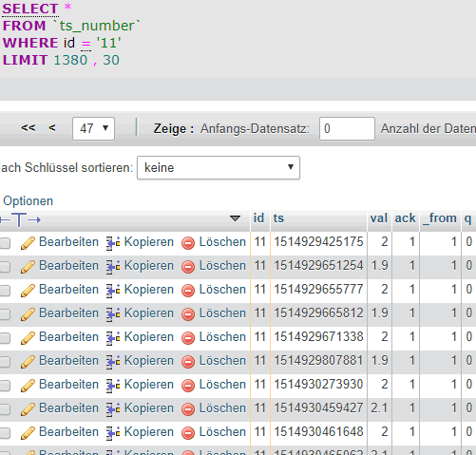The width and height of the screenshot is (476, 455).
Task: Click copy icon for row 1514930459427
Action: [x=113, y=409]
